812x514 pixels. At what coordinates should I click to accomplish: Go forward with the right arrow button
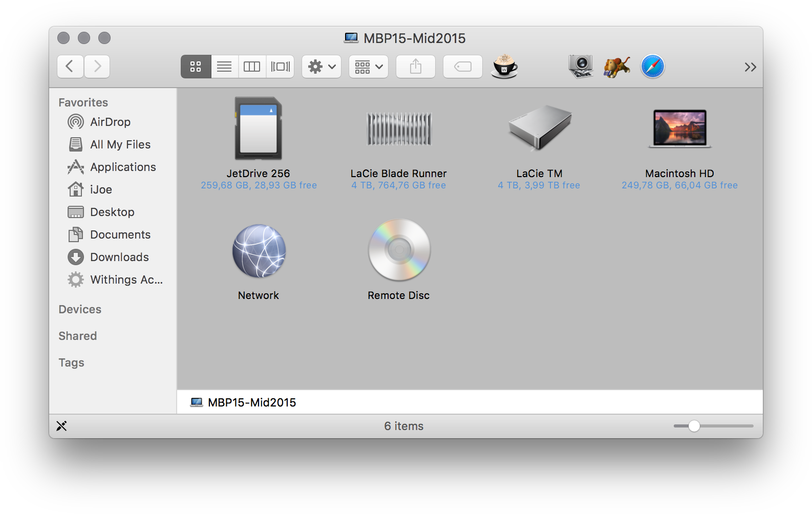(97, 67)
